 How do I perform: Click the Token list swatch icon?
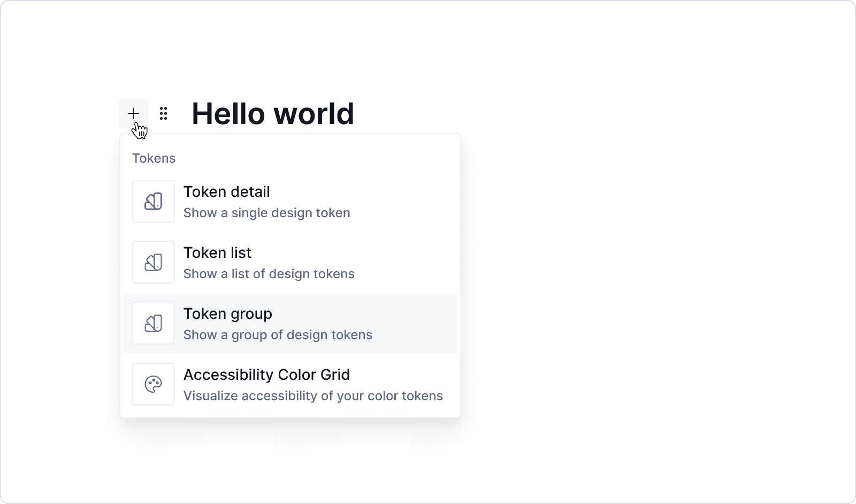(153, 262)
